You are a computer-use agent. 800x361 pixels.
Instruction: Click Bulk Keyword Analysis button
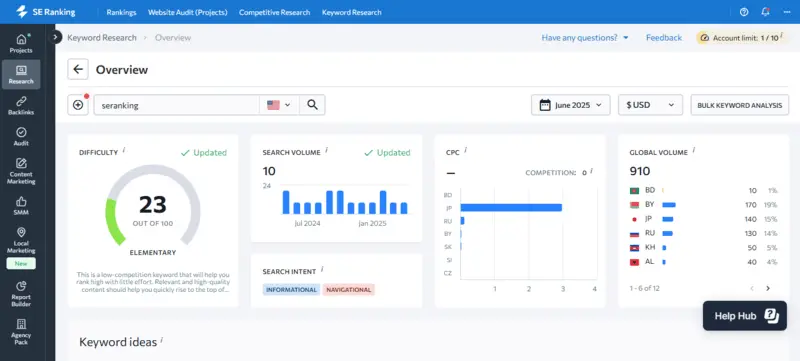pyautogui.click(x=740, y=105)
